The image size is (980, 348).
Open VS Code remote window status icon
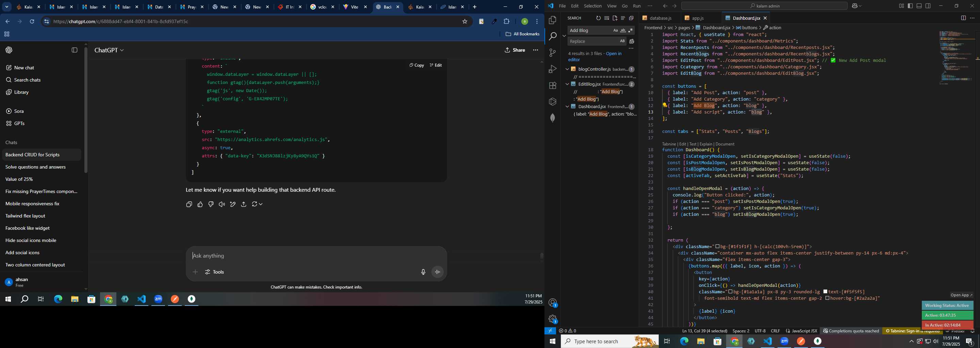(550, 331)
